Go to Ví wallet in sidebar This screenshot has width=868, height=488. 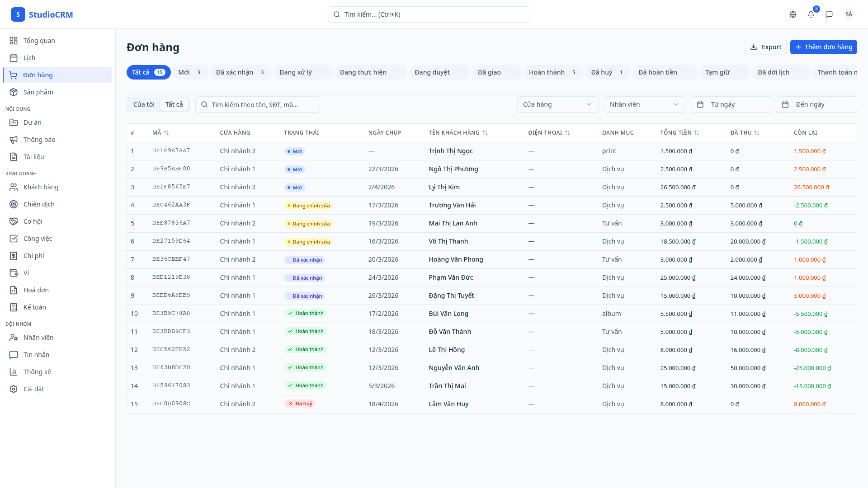(x=26, y=273)
